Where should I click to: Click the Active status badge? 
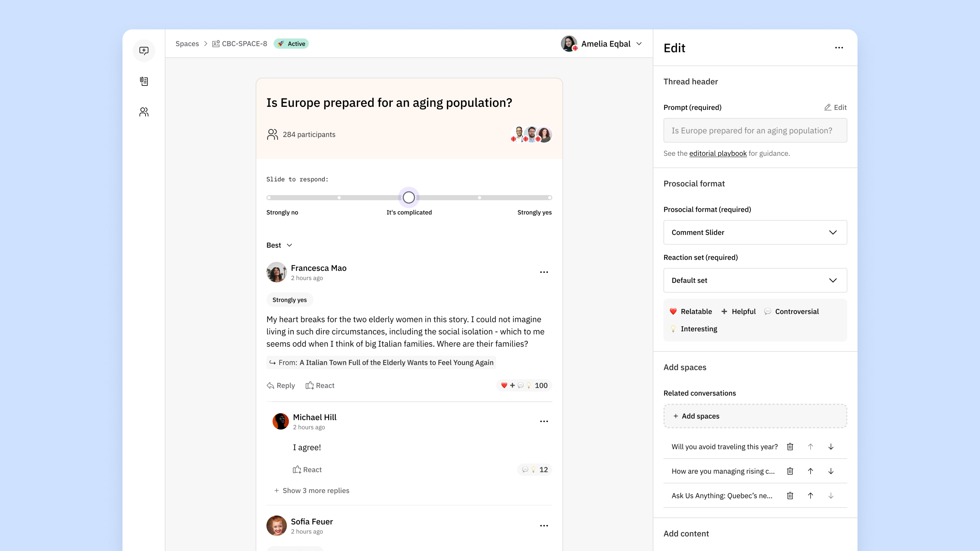point(291,44)
